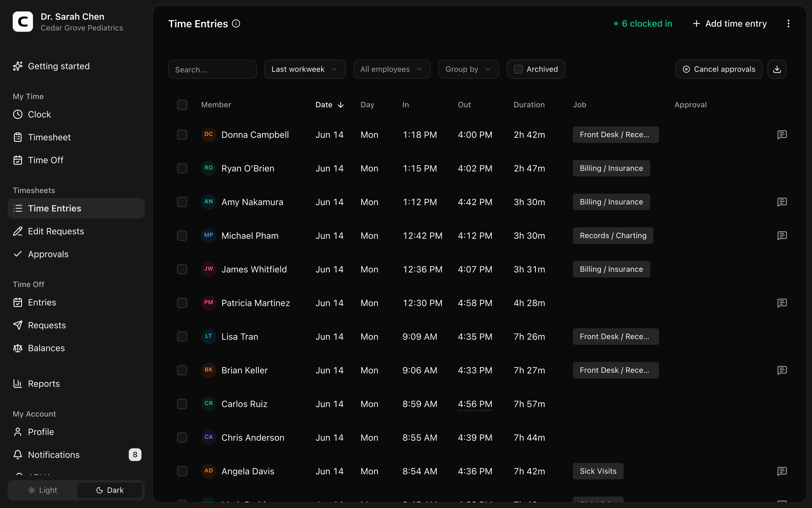The height and width of the screenshot is (508, 812).
Task: Open Lisa Tran's Front Desk job tag
Action: coord(615,337)
